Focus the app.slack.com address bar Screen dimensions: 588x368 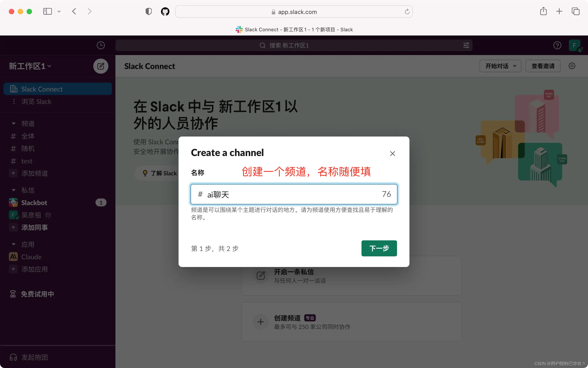coord(294,12)
